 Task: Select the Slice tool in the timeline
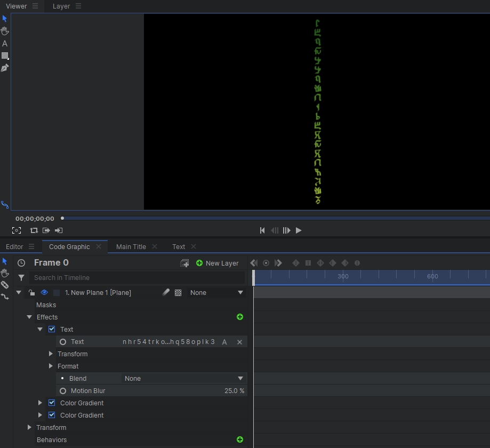tap(5, 285)
